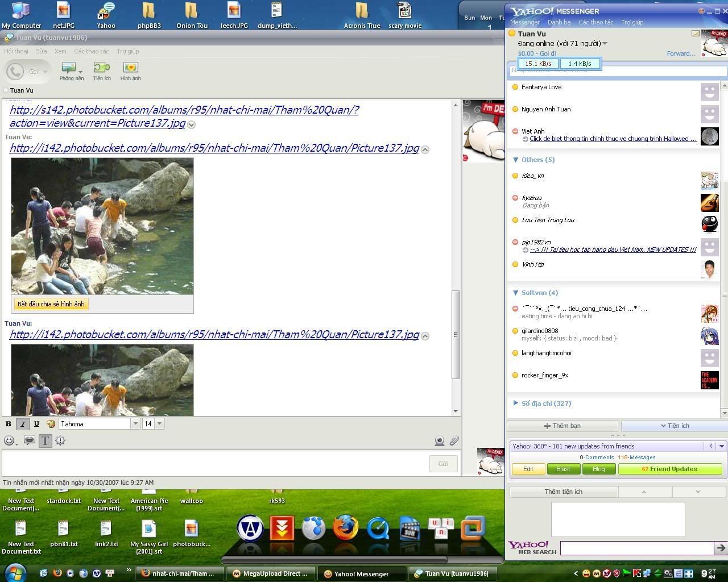Collapse the Others (5) contact group

coord(515,160)
